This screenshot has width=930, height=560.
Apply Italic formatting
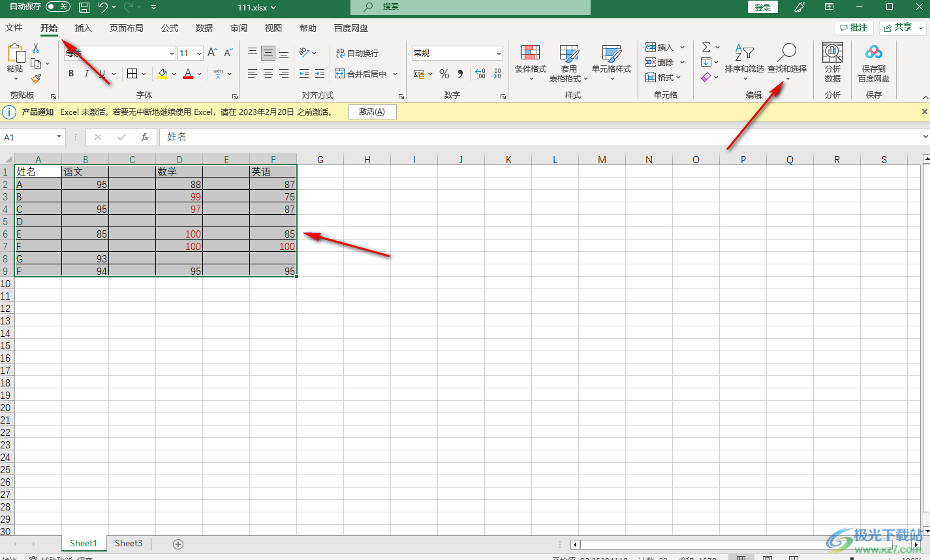(x=87, y=74)
